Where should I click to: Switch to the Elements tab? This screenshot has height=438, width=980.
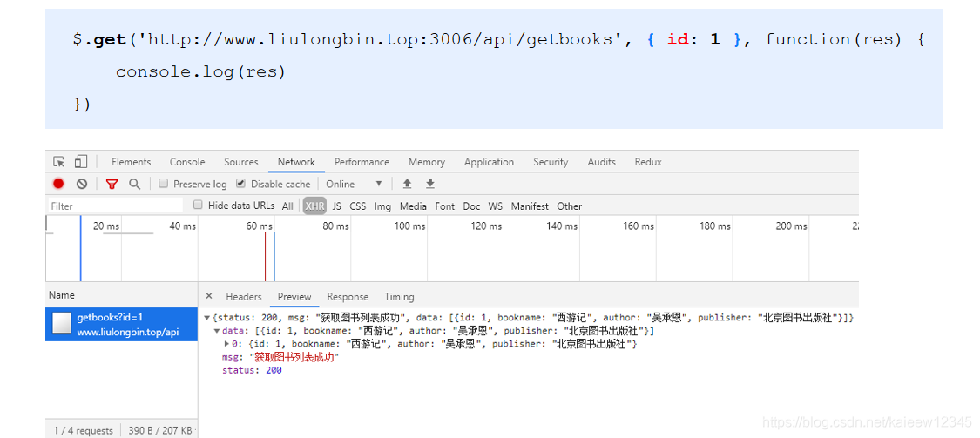[132, 162]
